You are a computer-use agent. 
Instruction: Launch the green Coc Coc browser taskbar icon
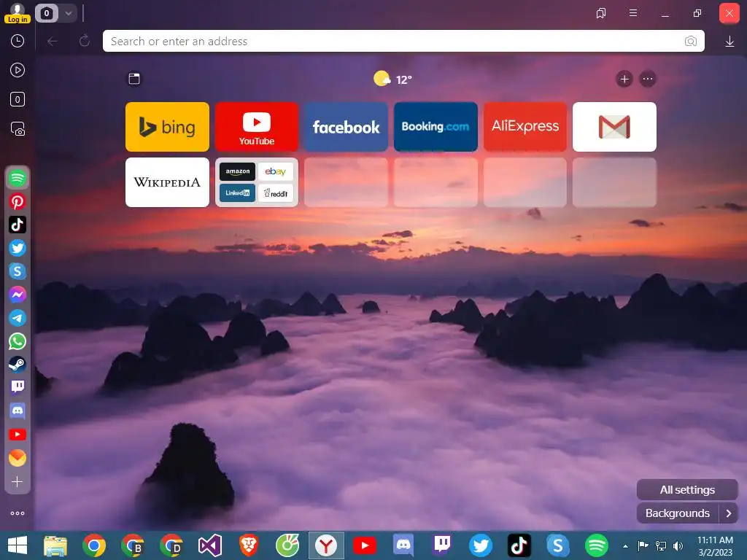287,545
